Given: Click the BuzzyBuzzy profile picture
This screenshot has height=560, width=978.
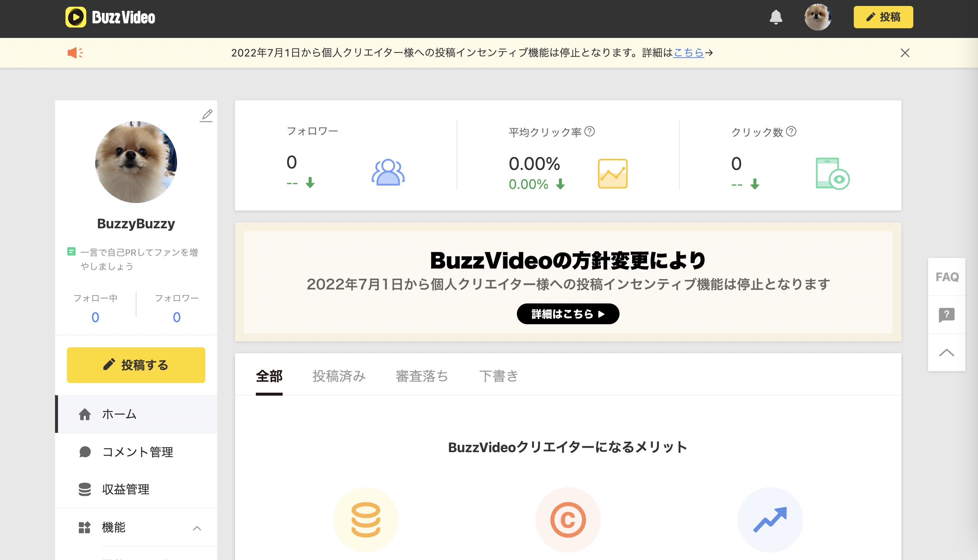Looking at the screenshot, I should tap(136, 162).
